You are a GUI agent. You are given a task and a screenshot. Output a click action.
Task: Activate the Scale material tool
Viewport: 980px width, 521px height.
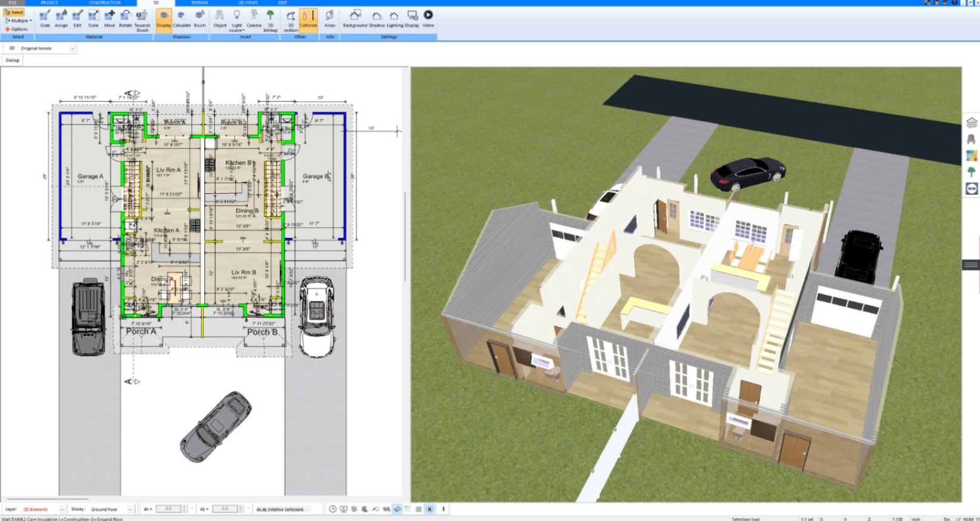(94, 19)
